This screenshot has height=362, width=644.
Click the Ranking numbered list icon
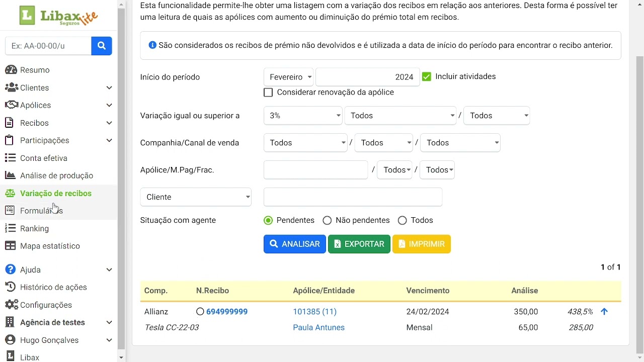[x=10, y=228]
